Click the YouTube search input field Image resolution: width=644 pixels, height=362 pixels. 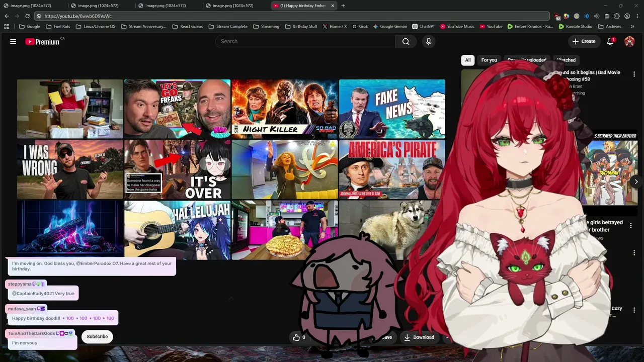(x=305, y=42)
